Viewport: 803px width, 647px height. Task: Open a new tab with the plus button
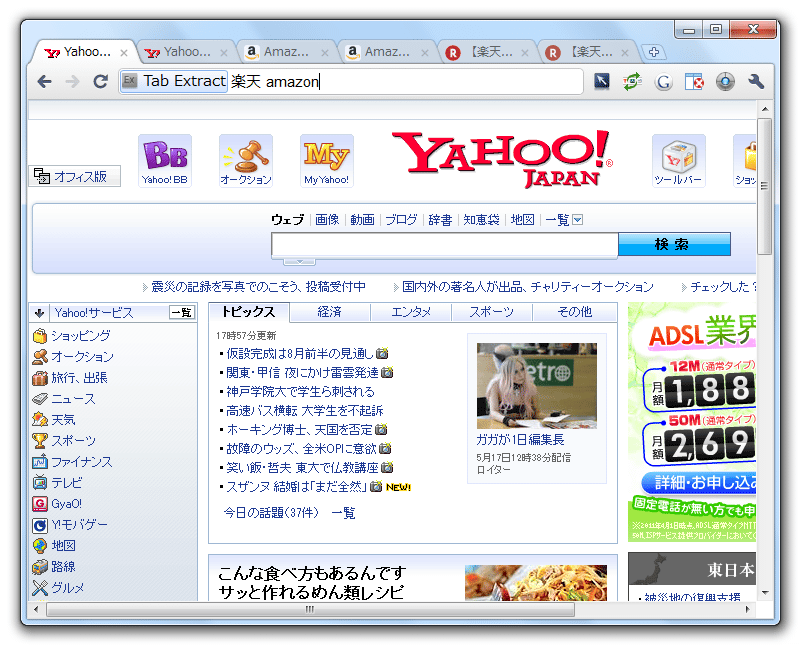(654, 52)
